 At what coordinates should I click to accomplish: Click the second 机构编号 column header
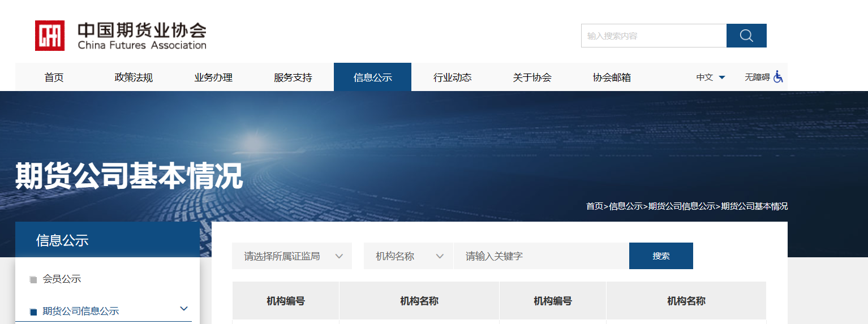click(553, 301)
